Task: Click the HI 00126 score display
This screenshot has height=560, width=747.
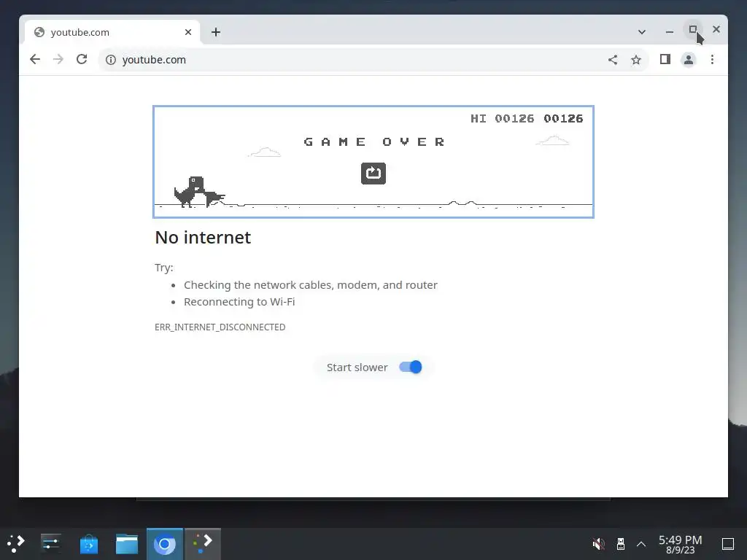Action: 502,119
